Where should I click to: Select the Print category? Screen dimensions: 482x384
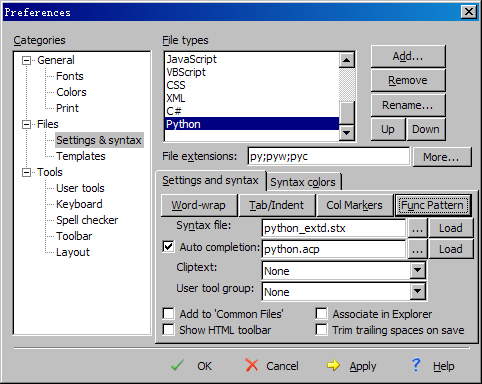(x=67, y=108)
